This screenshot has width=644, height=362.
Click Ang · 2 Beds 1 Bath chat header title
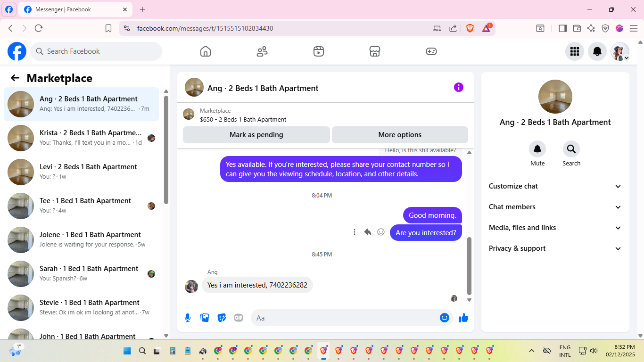pos(263,88)
